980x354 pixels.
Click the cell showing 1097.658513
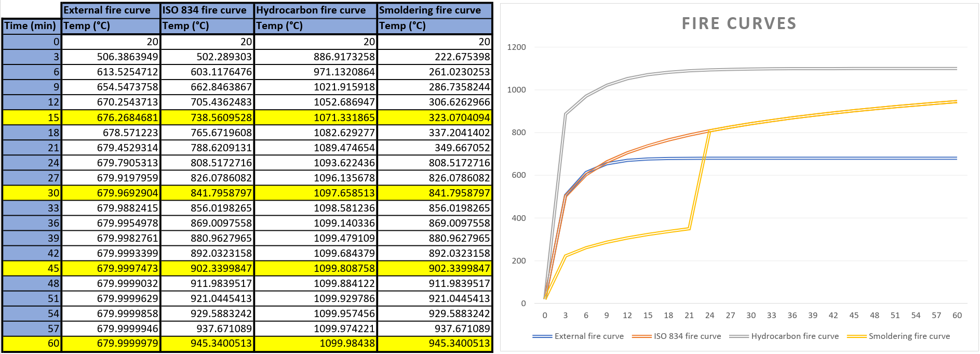[x=344, y=193]
